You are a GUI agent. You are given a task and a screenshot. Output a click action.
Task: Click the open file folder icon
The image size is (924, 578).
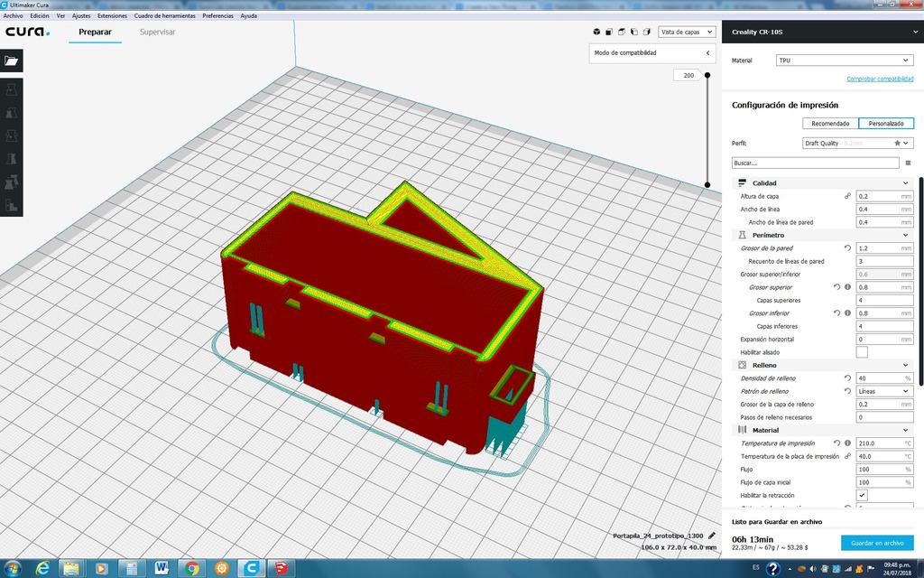click(x=11, y=61)
